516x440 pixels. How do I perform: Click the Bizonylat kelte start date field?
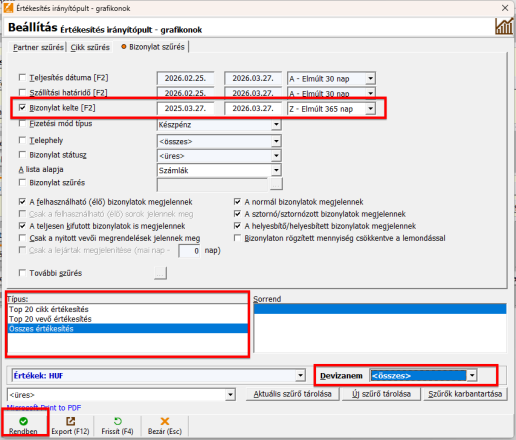(185, 108)
